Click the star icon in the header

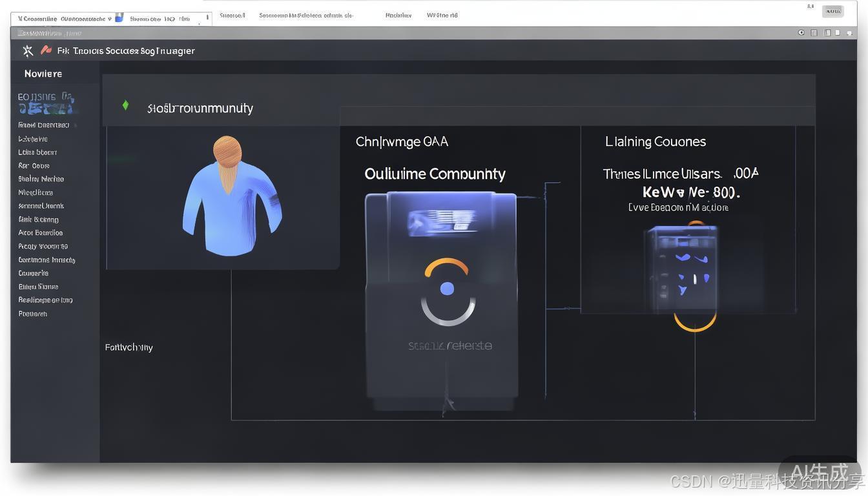coord(28,50)
